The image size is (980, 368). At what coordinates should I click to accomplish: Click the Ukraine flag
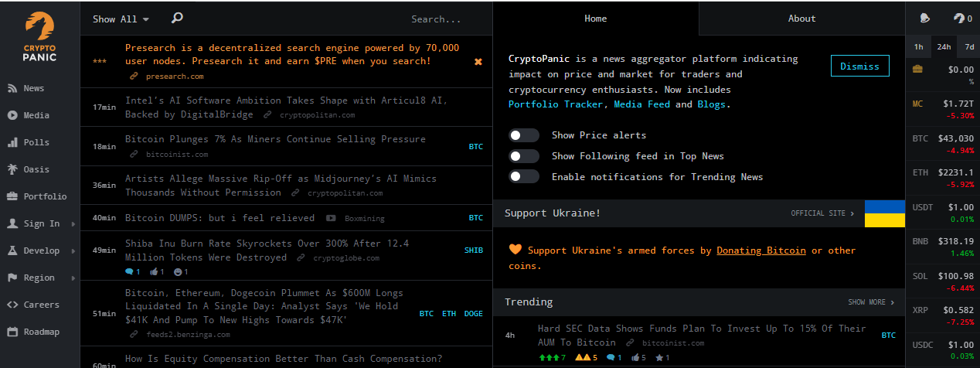(884, 213)
